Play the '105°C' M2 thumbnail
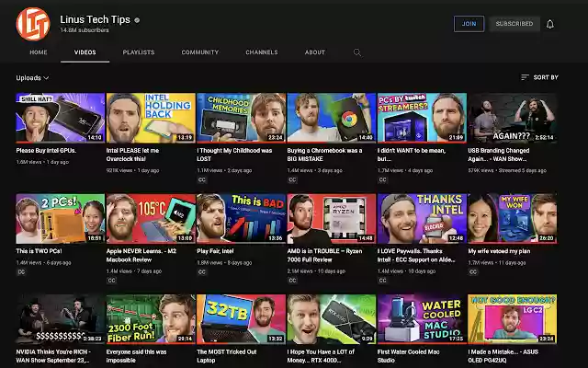This screenshot has width=588, height=368. point(151,219)
